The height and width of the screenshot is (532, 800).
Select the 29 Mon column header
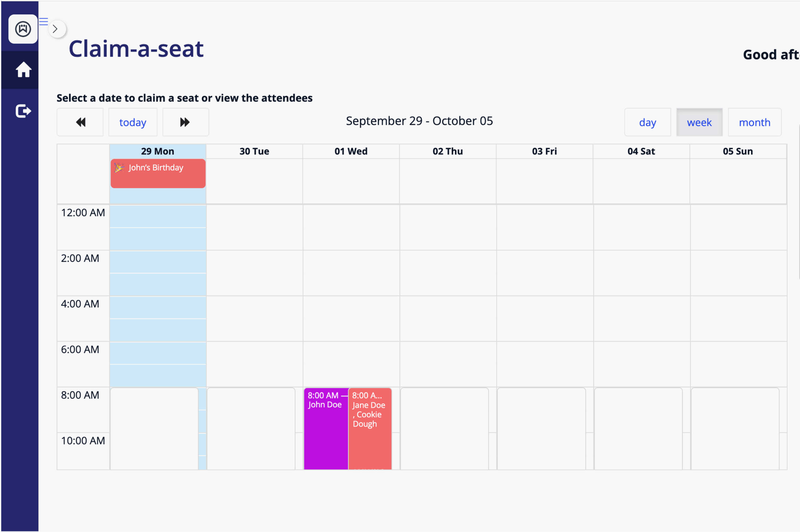click(157, 151)
